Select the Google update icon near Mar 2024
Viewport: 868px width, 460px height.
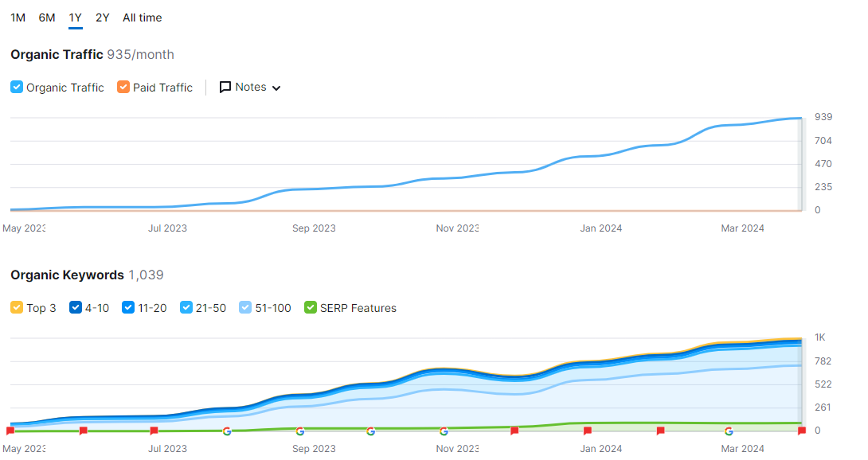pos(730,431)
